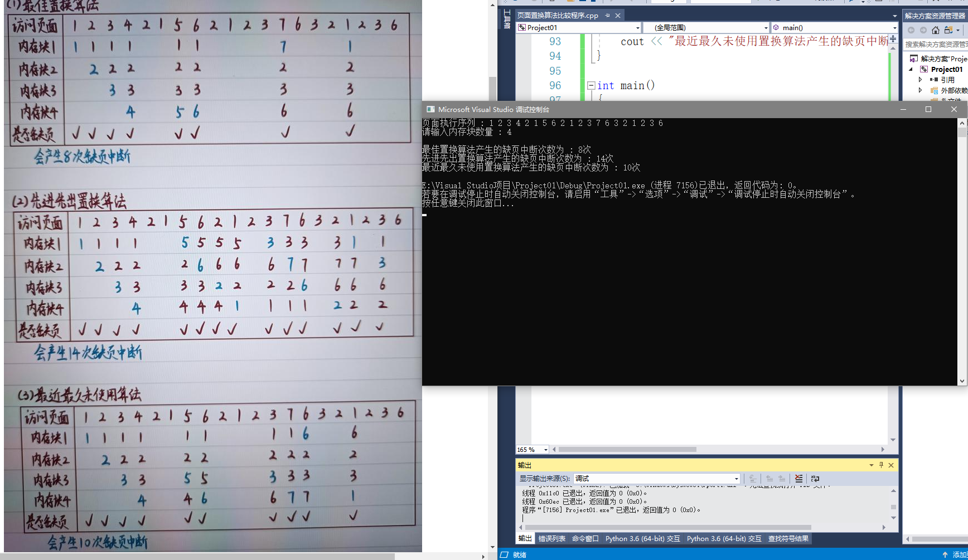
Task: Open the editor tab list dropdown arrow
Action: pos(894,16)
